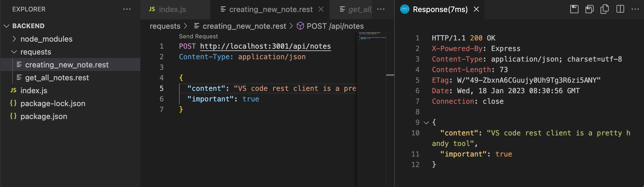Open the localhost:3001/api/notes URL
The height and width of the screenshot is (187, 644).
[265, 46]
